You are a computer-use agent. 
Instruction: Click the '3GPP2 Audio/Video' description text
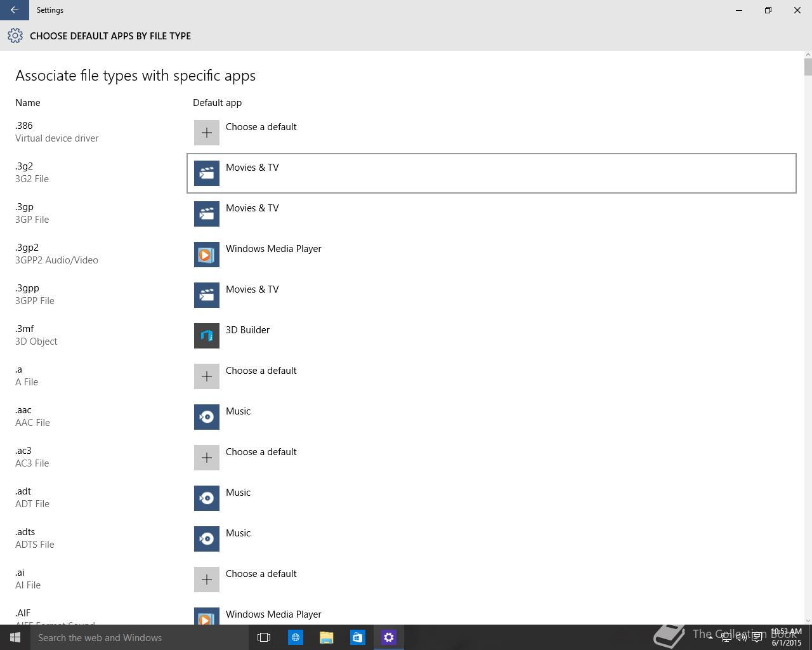click(56, 260)
